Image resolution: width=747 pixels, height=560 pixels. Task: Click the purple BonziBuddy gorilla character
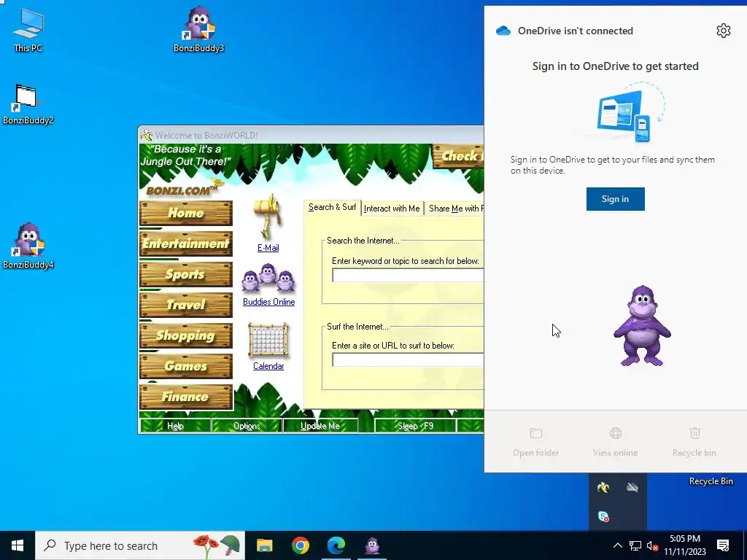point(642,326)
